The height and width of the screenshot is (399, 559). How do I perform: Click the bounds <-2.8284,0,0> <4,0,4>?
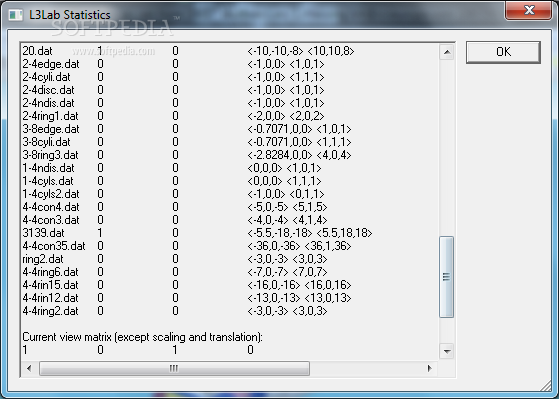click(299, 155)
